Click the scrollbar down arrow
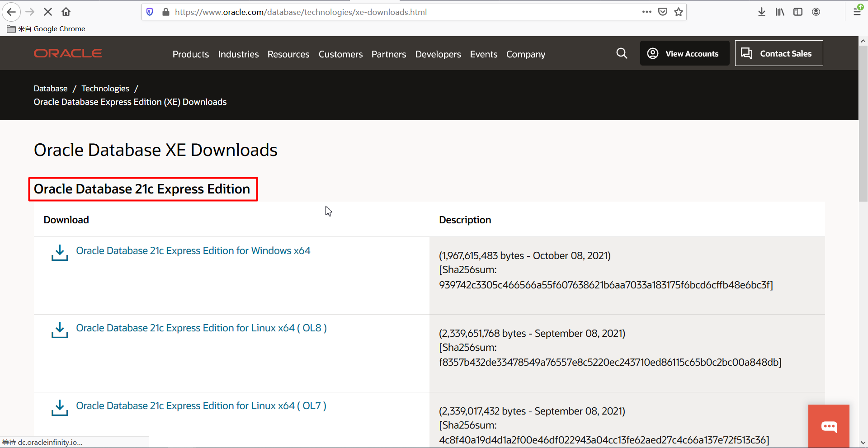 tap(863, 443)
